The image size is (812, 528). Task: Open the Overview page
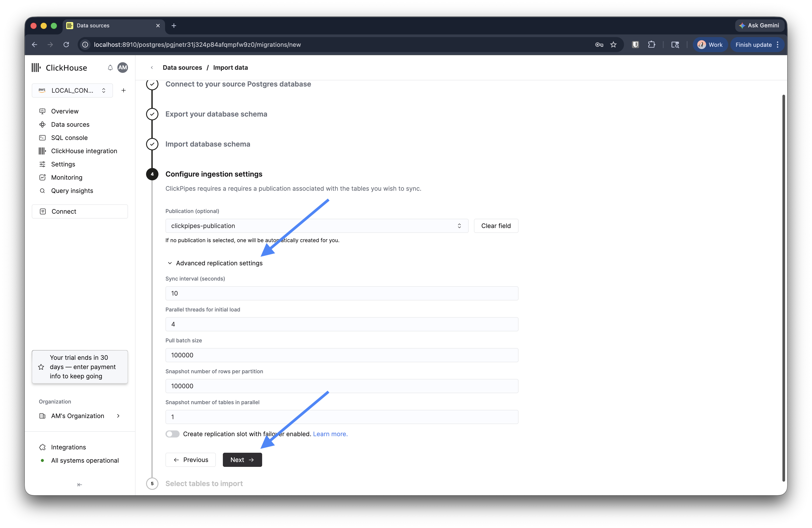coord(65,111)
